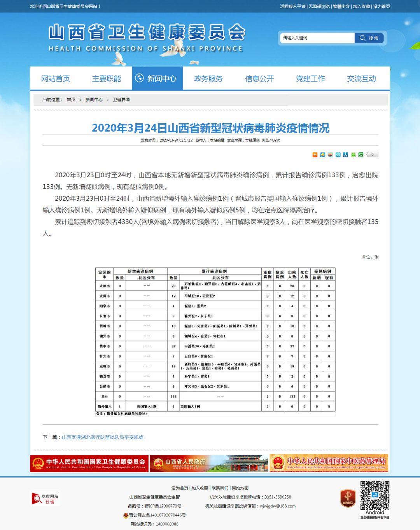The image size is (420, 530).
Task: Open the 交流互动 navigation tab
Action: tap(361, 79)
